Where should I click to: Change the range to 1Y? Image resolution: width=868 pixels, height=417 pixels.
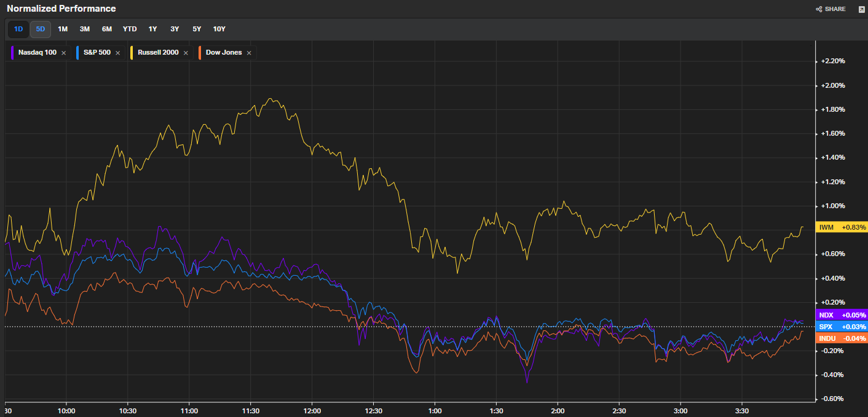(x=152, y=29)
